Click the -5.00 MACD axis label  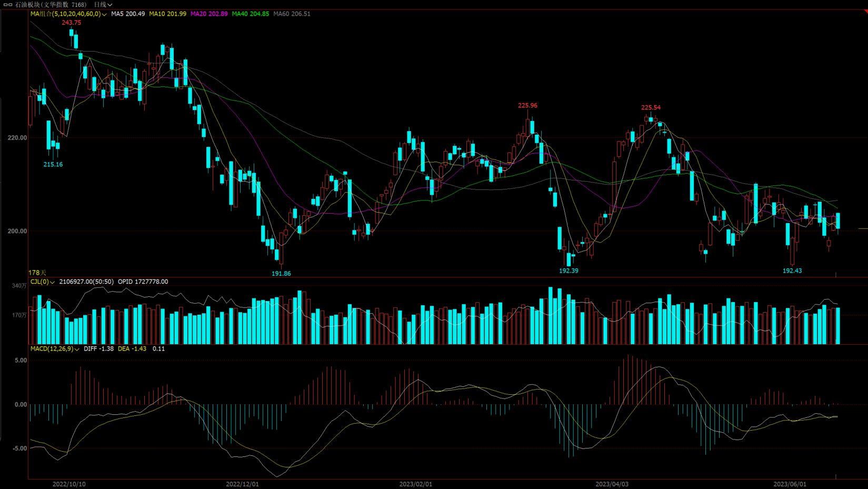(19, 448)
